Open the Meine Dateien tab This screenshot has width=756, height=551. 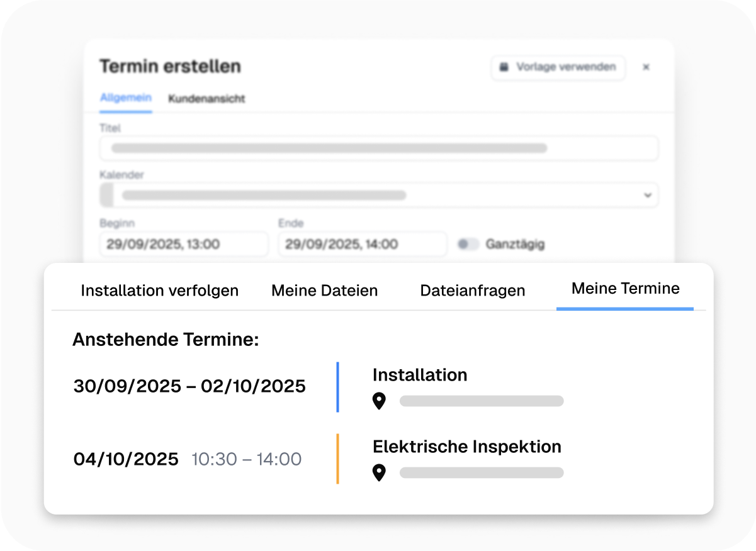[x=325, y=291]
